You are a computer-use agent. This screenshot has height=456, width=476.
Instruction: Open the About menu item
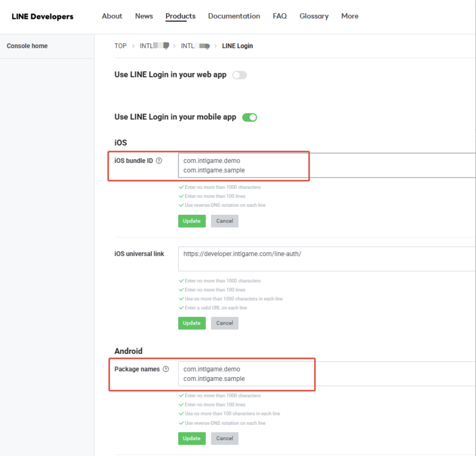pos(112,16)
